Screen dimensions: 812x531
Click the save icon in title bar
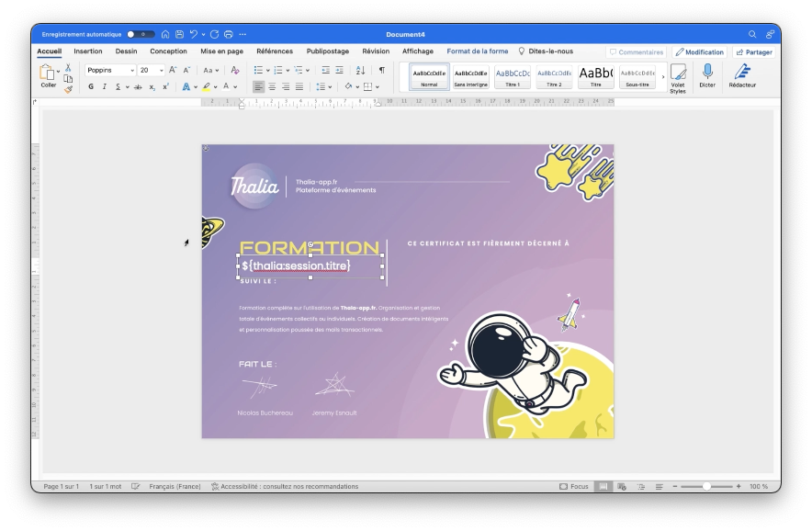(x=179, y=34)
